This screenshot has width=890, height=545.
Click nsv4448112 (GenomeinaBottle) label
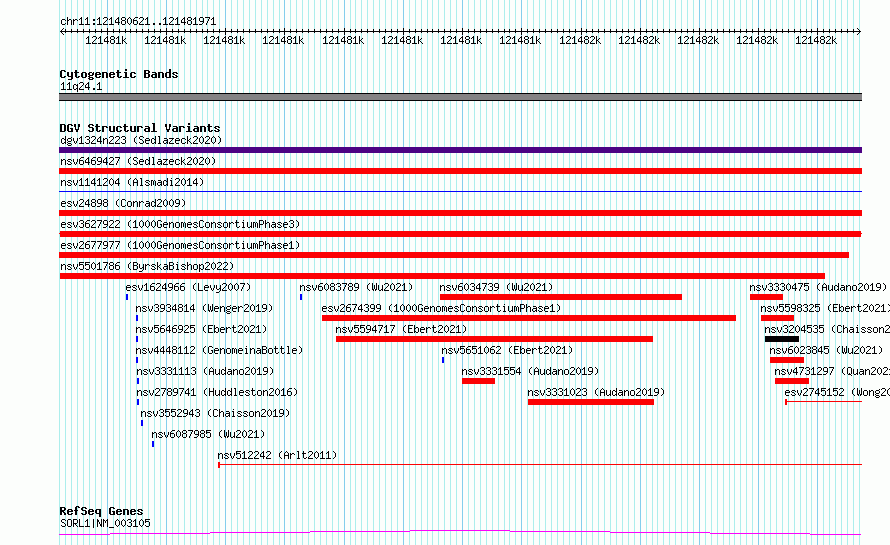[x=219, y=350]
